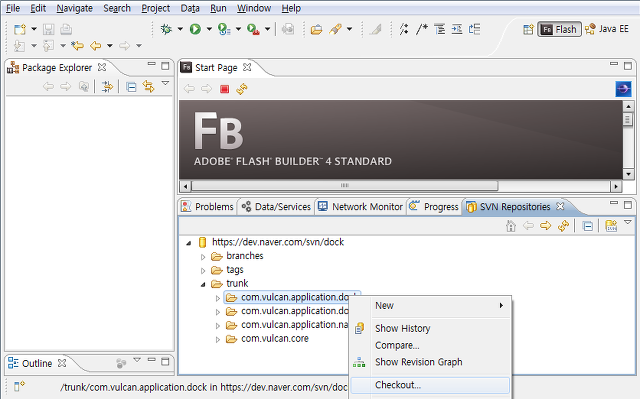Open the File menu
Image resolution: width=640 pixels, height=399 pixels.
(13, 8)
